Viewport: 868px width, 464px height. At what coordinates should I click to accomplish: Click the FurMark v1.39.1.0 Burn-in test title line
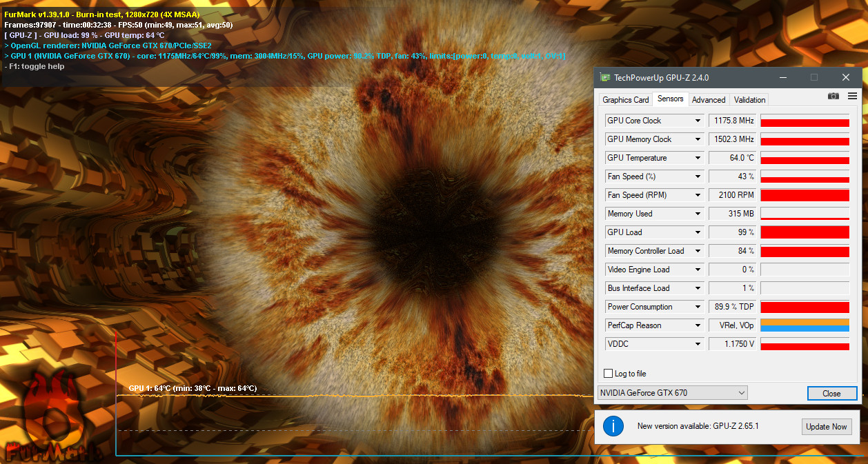click(x=102, y=14)
